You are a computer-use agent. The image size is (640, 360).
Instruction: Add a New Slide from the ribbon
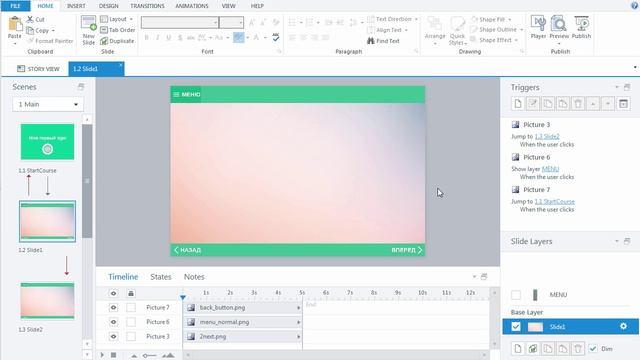point(89,30)
